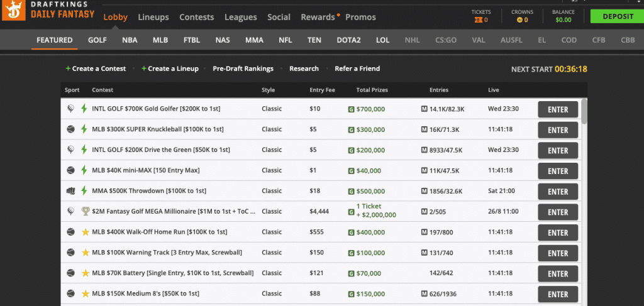This screenshot has width=644, height=306.
Task: Open the Rewards menu item
Action: click(x=318, y=17)
